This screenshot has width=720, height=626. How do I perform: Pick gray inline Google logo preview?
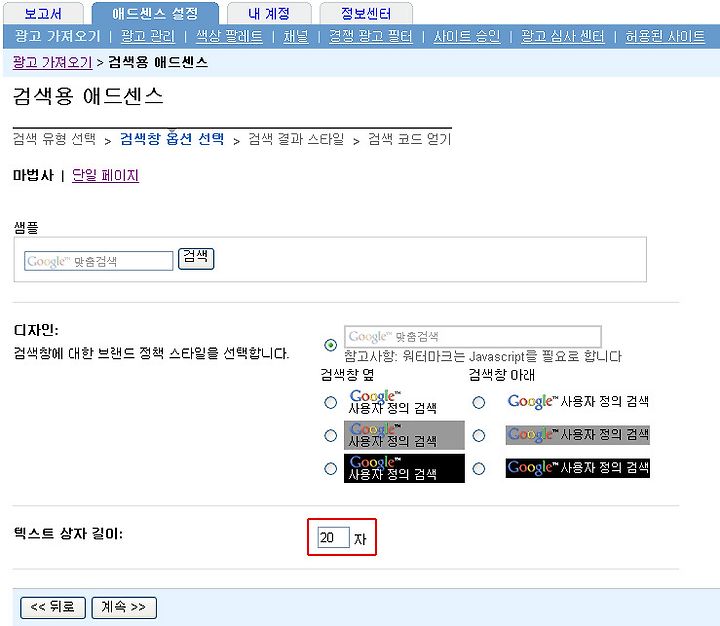(x=578, y=434)
